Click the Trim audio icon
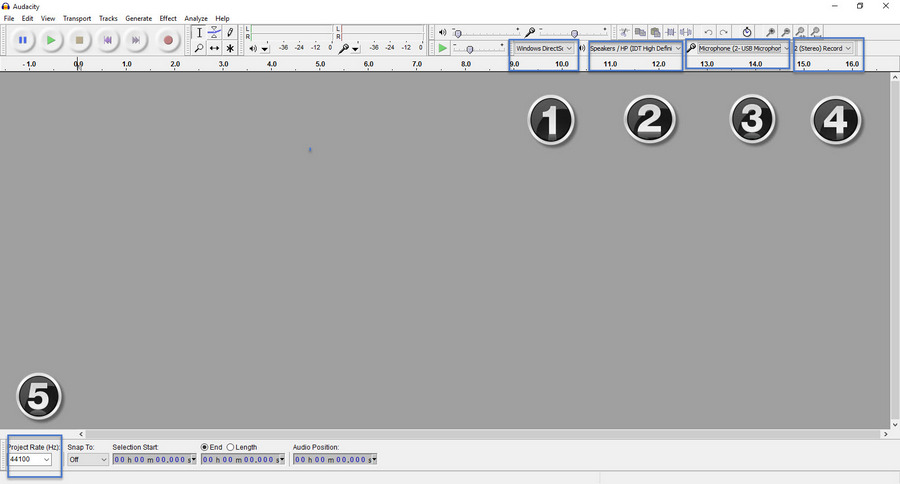 click(670, 33)
